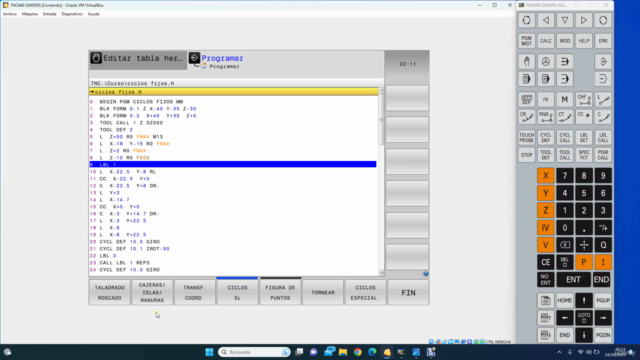Screen dimensions: 640x360
Task: Select the CICLOS SL softkey
Action: [238, 293]
